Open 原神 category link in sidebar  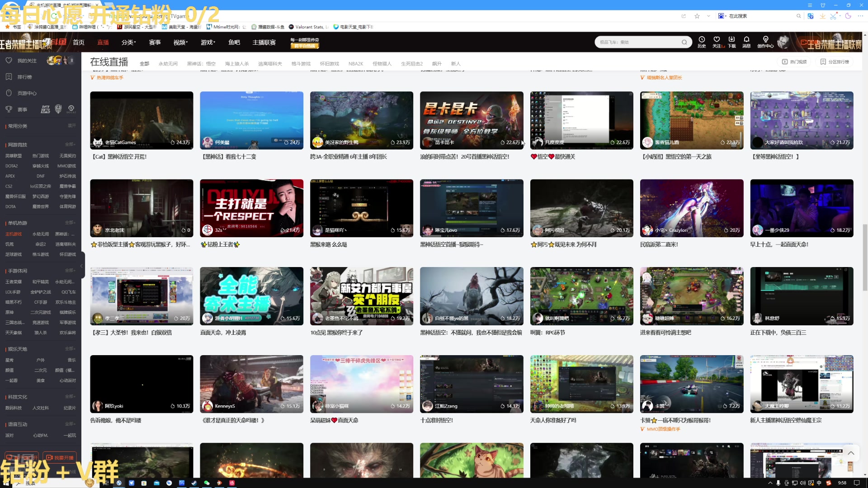coord(9,312)
